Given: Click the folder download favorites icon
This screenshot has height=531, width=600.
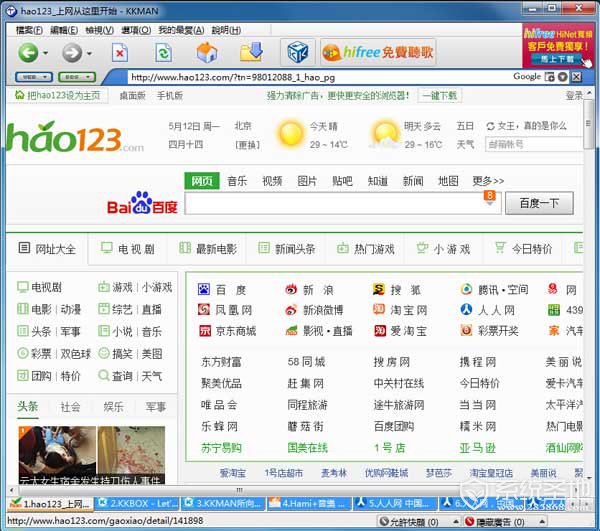Looking at the screenshot, I should pos(251,52).
